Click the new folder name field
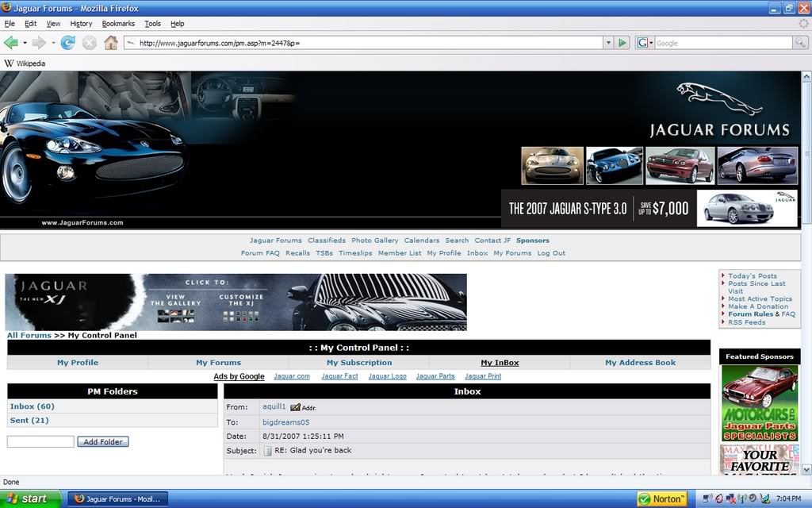The width and height of the screenshot is (812, 508). click(40, 441)
